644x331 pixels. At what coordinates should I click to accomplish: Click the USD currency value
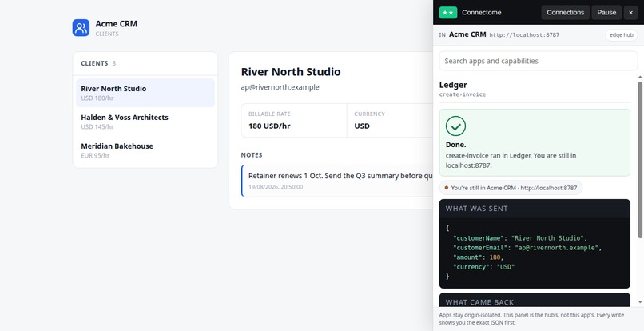[362, 126]
